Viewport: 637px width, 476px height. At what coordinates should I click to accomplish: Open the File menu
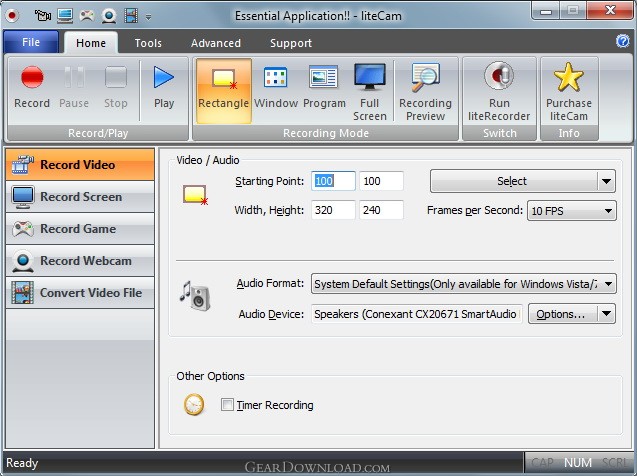(x=31, y=42)
